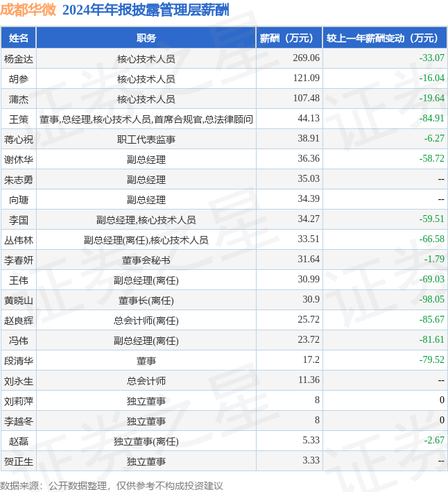448x492 pixels.
Task: Click the change value -19.64
Action: pos(431,98)
